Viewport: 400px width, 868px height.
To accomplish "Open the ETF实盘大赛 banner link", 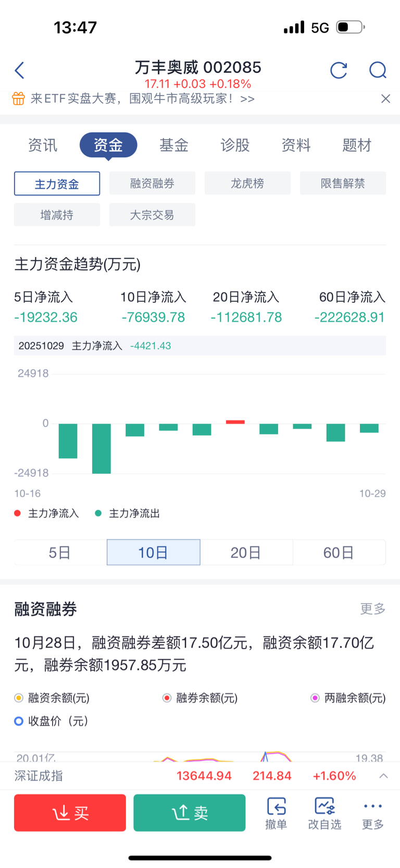I will click(x=143, y=99).
